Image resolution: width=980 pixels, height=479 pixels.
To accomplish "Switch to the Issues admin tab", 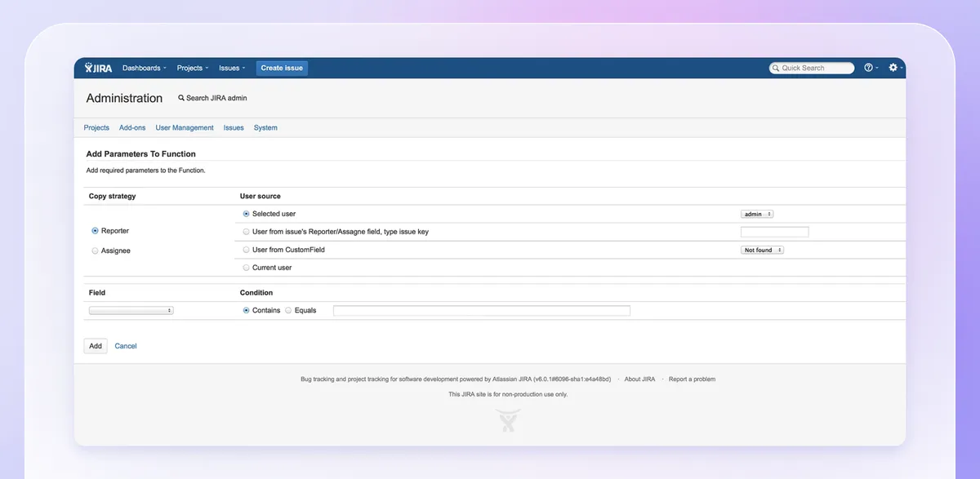I will point(234,127).
